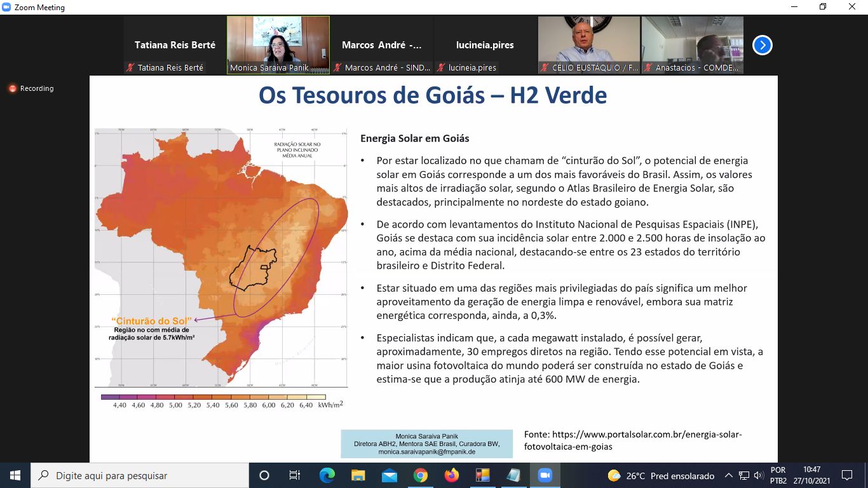The image size is (868, 488).
Task: Select lucineia.pires participant tile
Action: 485,45
